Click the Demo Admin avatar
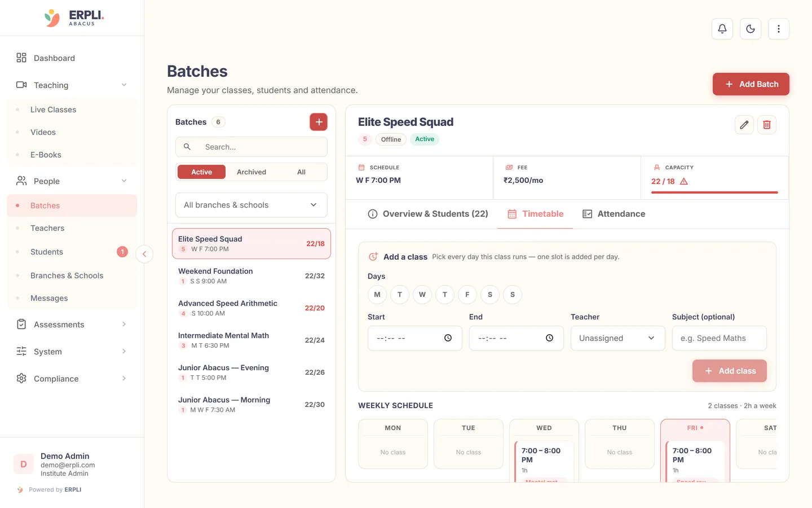Screen dimensions: 812x508 (x=24, y=464)
